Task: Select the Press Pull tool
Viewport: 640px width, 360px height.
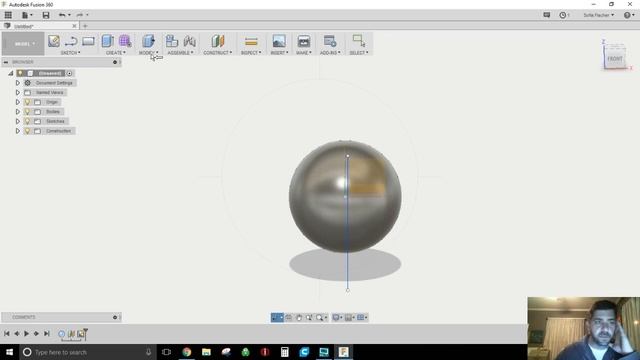Action: point(148,41)
